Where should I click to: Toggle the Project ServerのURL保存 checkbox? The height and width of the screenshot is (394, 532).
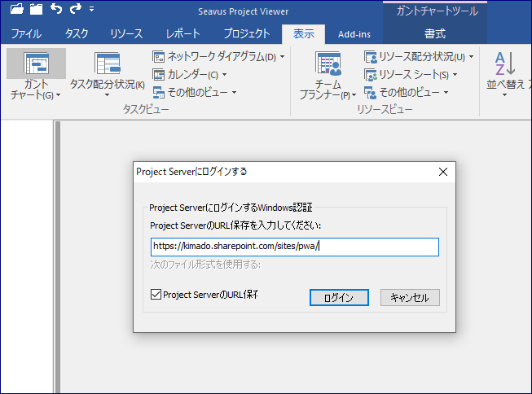click(x=156, y=295)
